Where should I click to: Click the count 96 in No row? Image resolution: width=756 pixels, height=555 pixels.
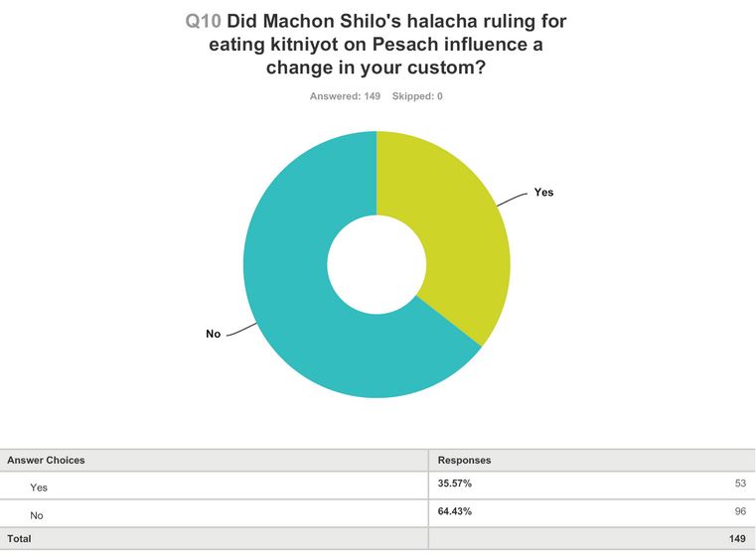coord(739,511)
